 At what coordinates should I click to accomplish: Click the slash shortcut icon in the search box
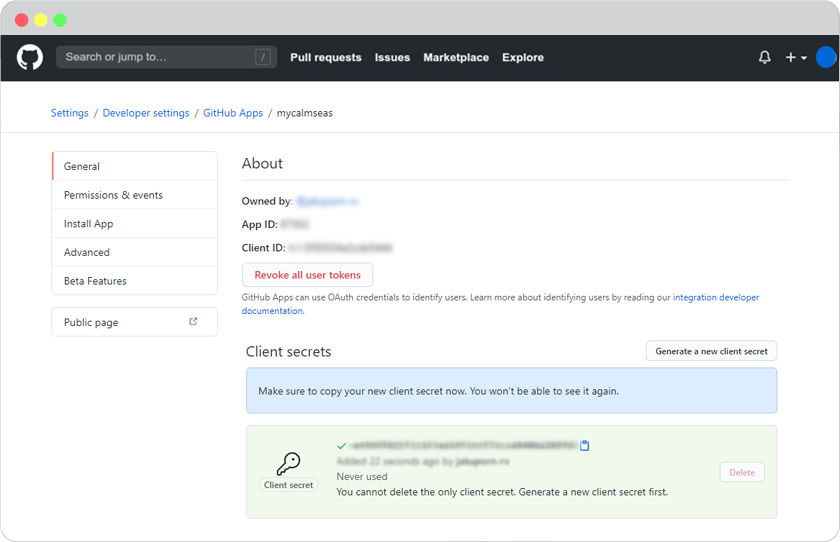262,57
